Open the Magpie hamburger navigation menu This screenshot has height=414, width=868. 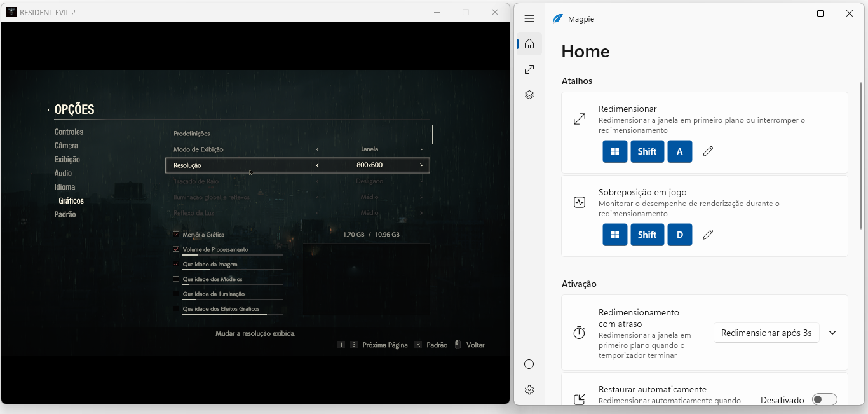pyautogui.click(x=529, y=18)
